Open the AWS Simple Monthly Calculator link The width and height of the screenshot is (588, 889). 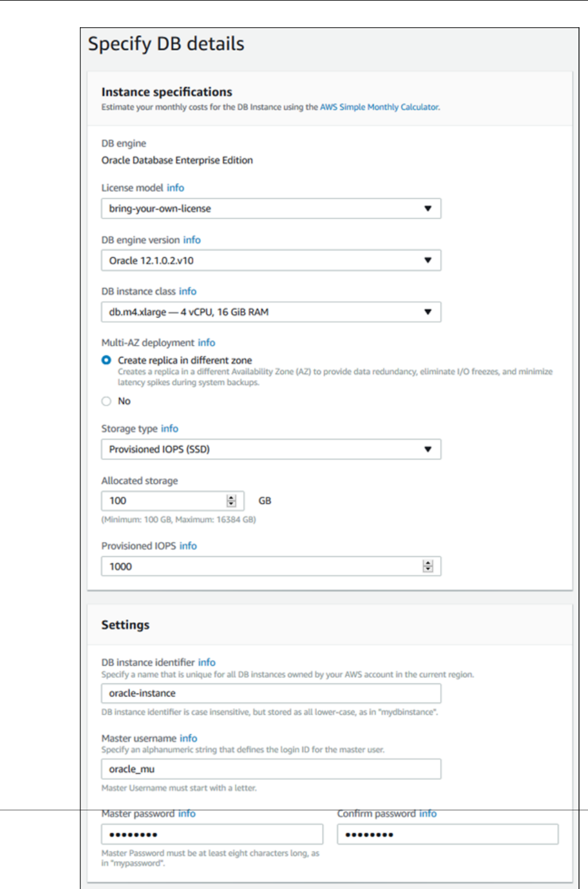click(x=379, y=107)
